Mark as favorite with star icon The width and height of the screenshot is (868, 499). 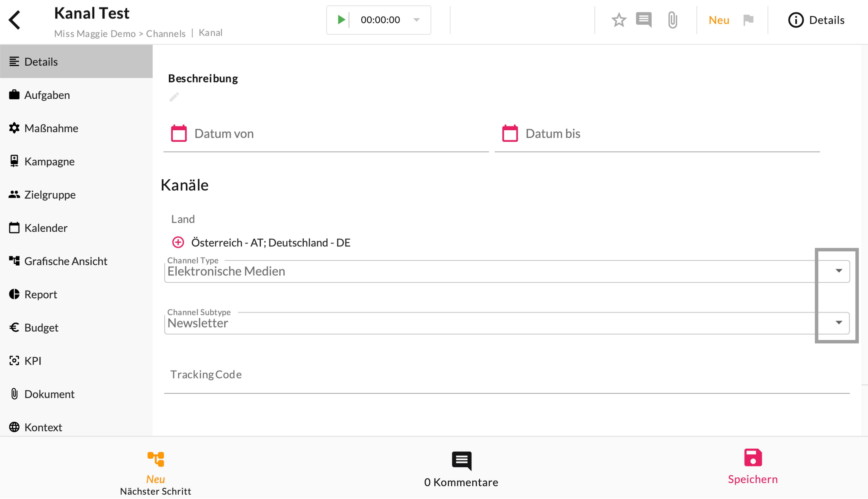click(619, 20)
